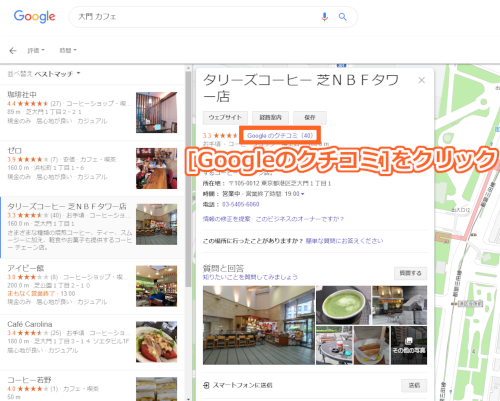Click スマートフォンに送信 text
The width and height of the screenshot is (500, 401).
242,385
